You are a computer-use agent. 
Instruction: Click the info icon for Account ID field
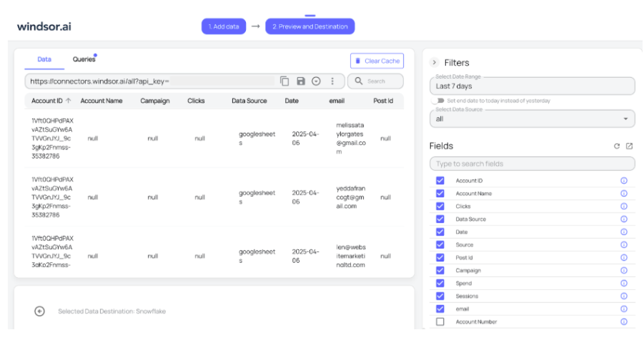tap(623, 181)
